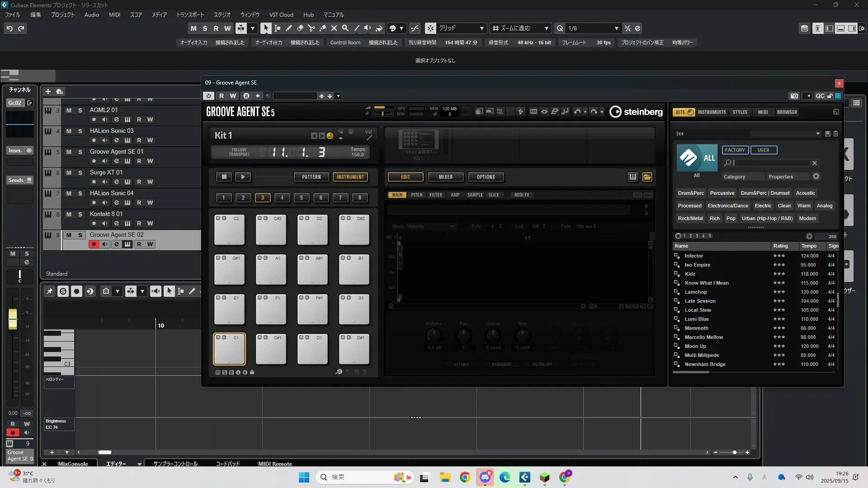
Task: Toggle record enable on Groove Agent SE 02 track
Action: click(x=94, y=244)
